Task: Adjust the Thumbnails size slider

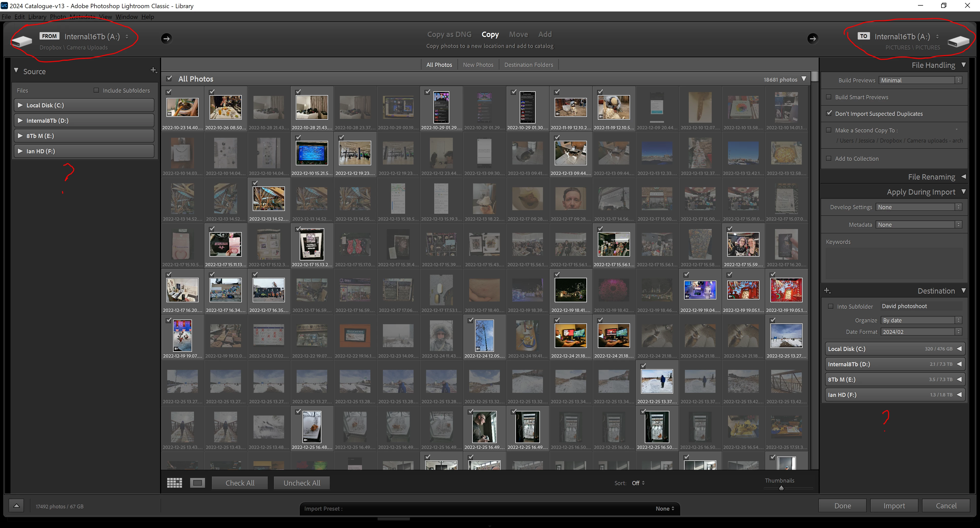Action: (781, 488)
